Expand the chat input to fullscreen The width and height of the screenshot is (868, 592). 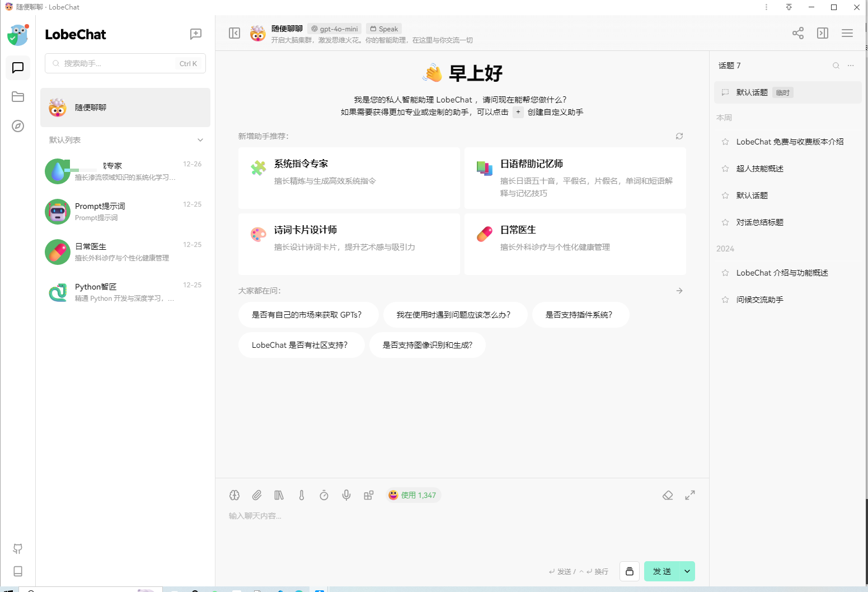click(690, 495)
